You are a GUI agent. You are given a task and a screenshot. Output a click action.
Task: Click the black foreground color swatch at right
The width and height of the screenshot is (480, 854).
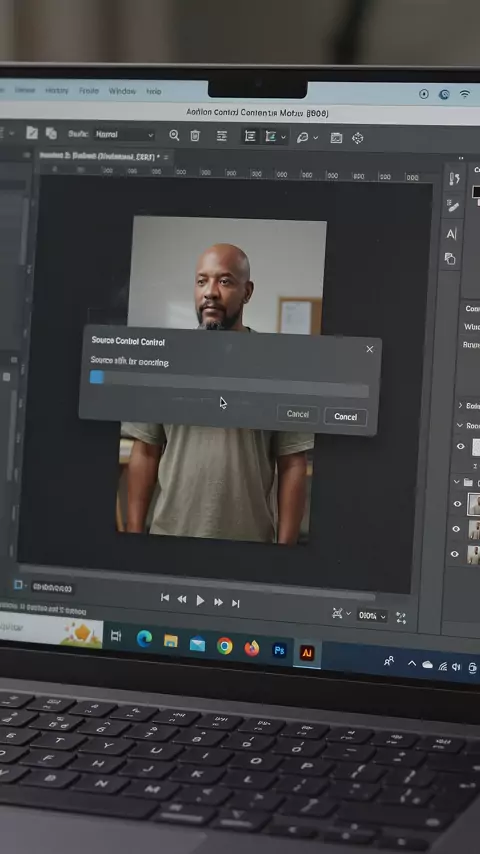point(476,192)
